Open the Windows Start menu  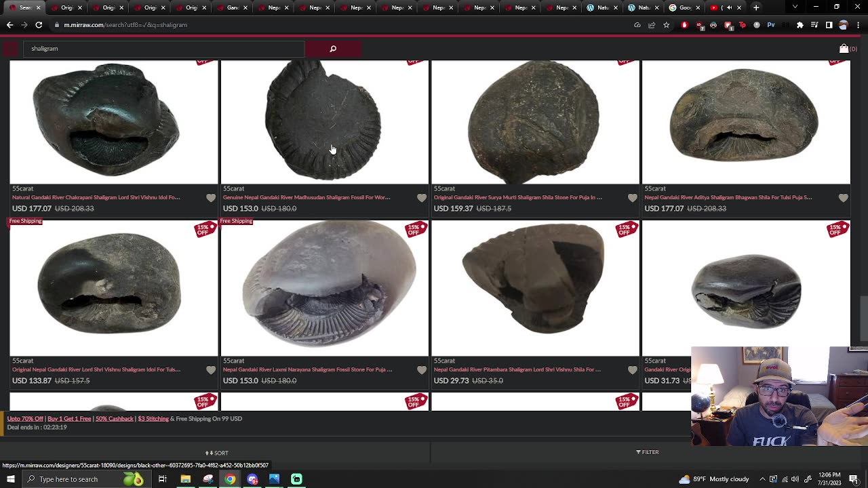[x=10, y=479]
